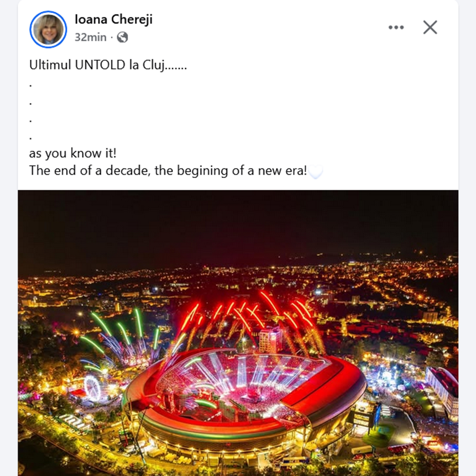
Task: Click the crowd inside the stadium
Action: coord(253,387)
